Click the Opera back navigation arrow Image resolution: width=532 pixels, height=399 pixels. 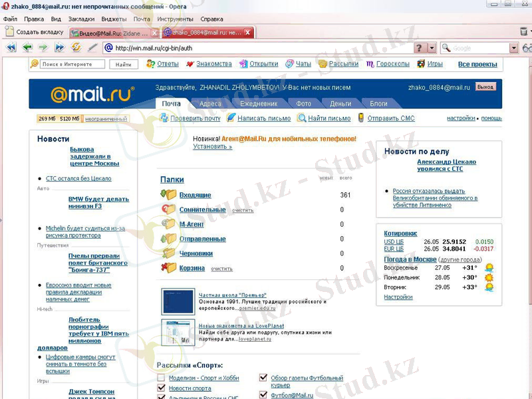pyautogui.click(x=27, y=48)
